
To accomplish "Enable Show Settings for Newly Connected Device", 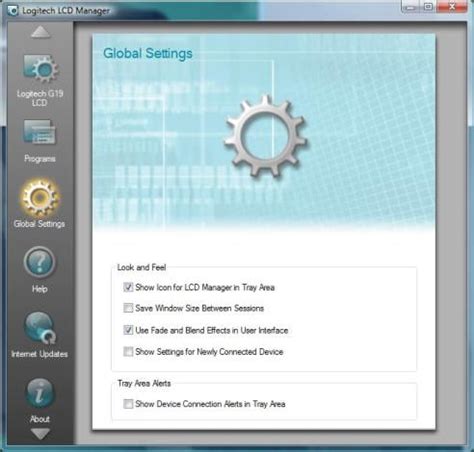I will tap(128, 351).
